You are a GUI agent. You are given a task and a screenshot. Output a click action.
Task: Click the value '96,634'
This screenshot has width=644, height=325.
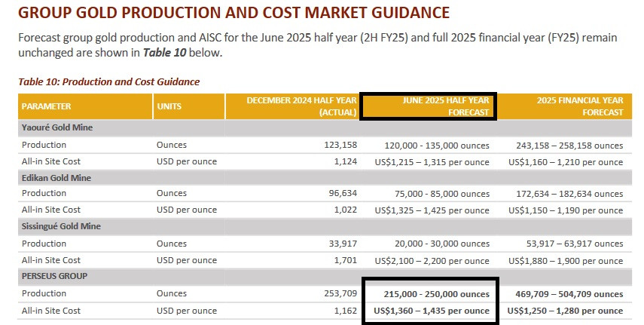point(343,193)
